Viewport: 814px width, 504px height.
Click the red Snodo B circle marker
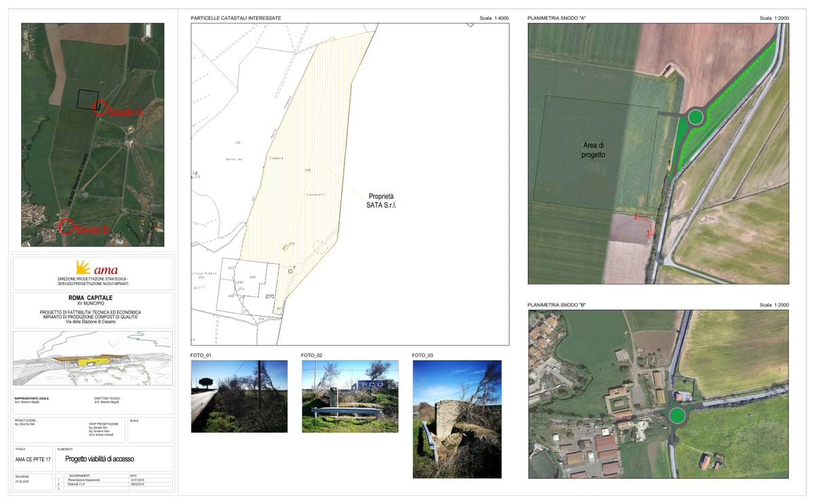(66, 227)
